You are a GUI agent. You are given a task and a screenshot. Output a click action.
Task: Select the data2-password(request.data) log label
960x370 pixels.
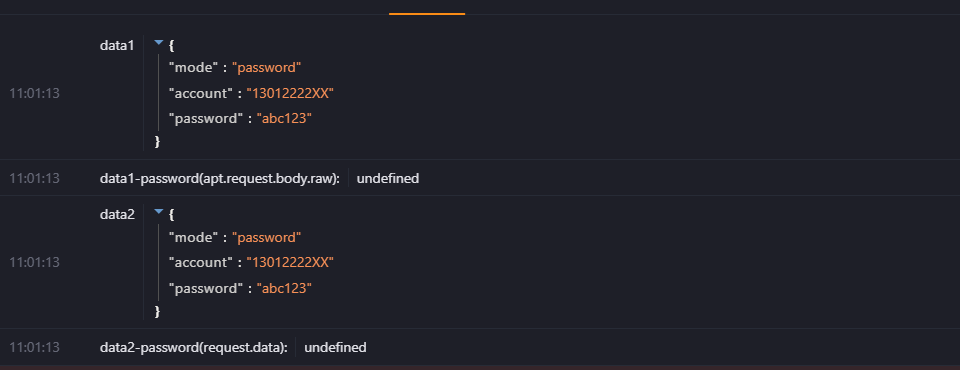193,348
